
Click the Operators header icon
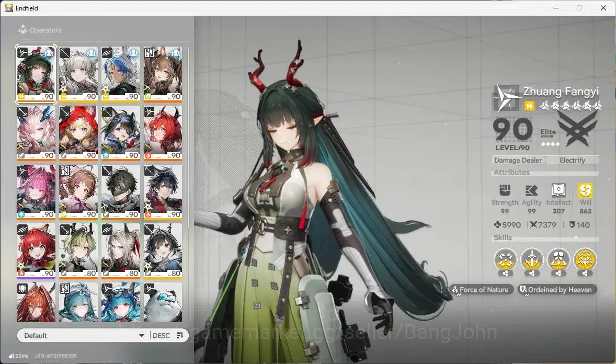click(x=23, y=29)
